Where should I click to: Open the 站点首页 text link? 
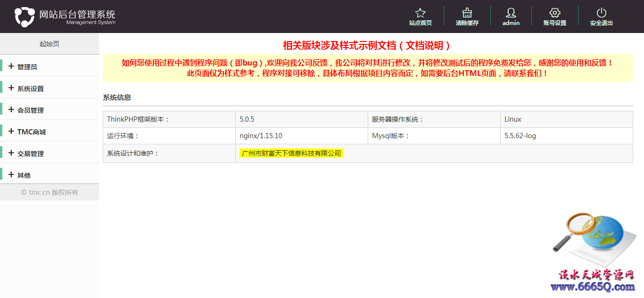[x=421, y=23]
